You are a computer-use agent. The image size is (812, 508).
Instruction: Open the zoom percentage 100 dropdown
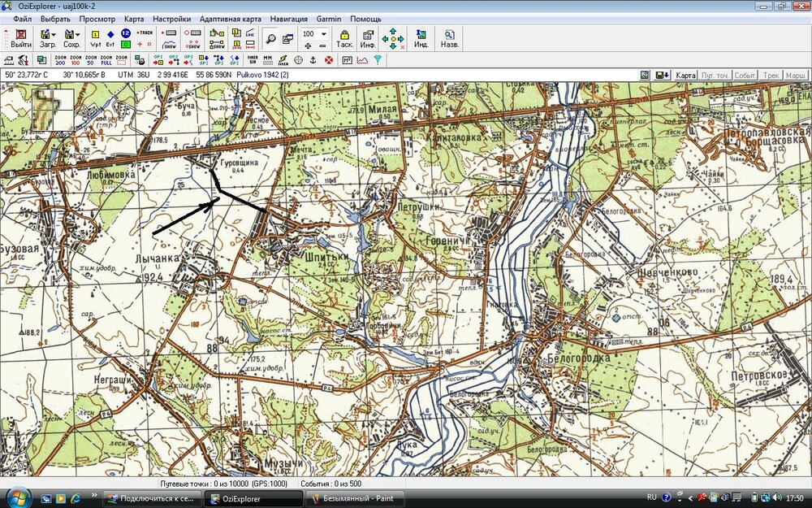(x=324, y=34)
